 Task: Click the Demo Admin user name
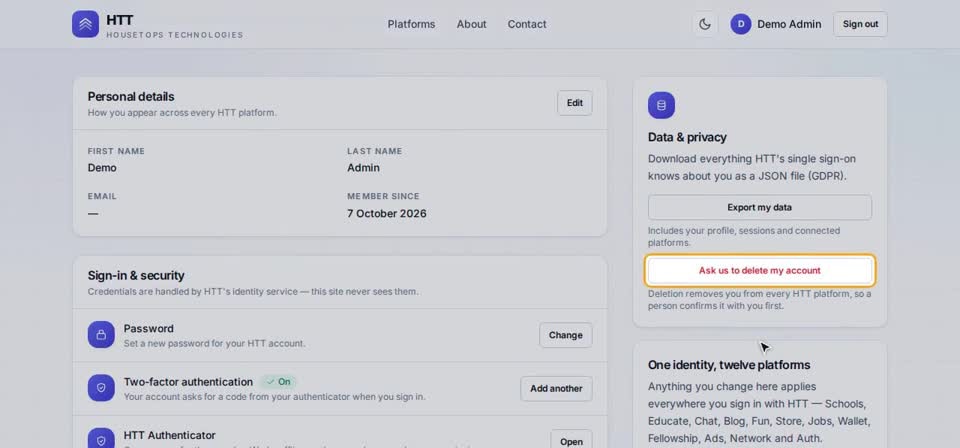[789, 24]
